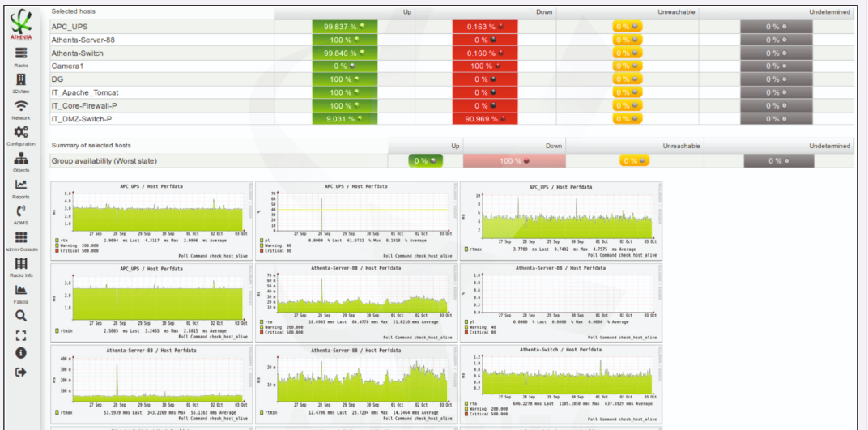Click Group availability Undetermined 0 % badge
This screenshot has width=868, height=430.
click(x=779, y=160)
